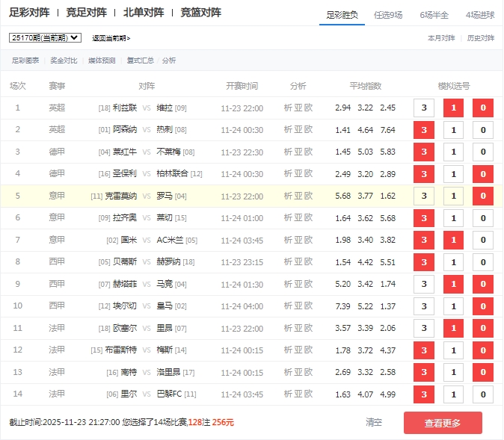
Task: Open the 竞足对阵 section
Action: [86, 13]
